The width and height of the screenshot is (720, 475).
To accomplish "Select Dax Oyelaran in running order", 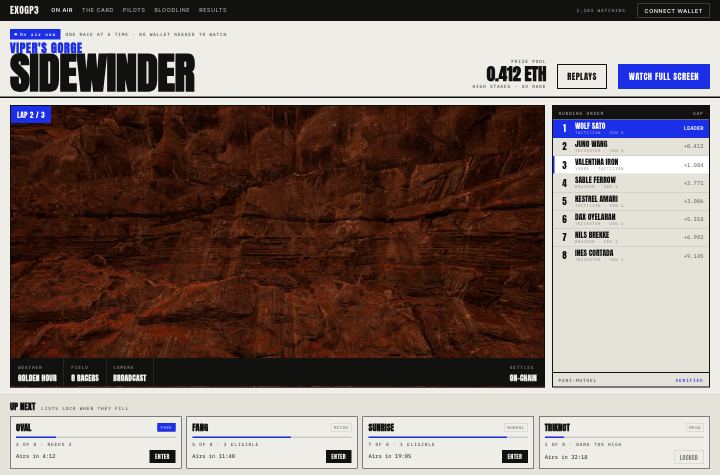I will (x=631, y=219).
